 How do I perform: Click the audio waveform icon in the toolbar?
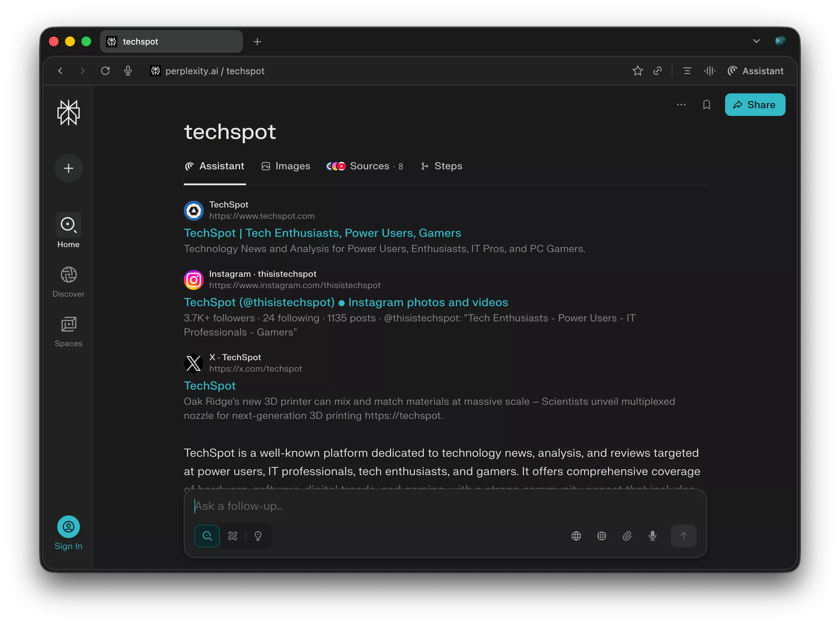click(x=710, y=71)
